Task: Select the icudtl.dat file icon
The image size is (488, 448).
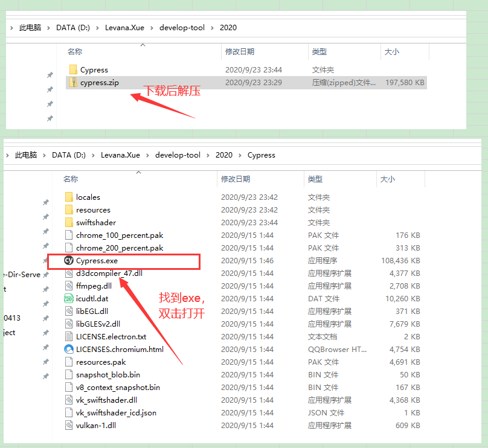Action: (69, 299)
